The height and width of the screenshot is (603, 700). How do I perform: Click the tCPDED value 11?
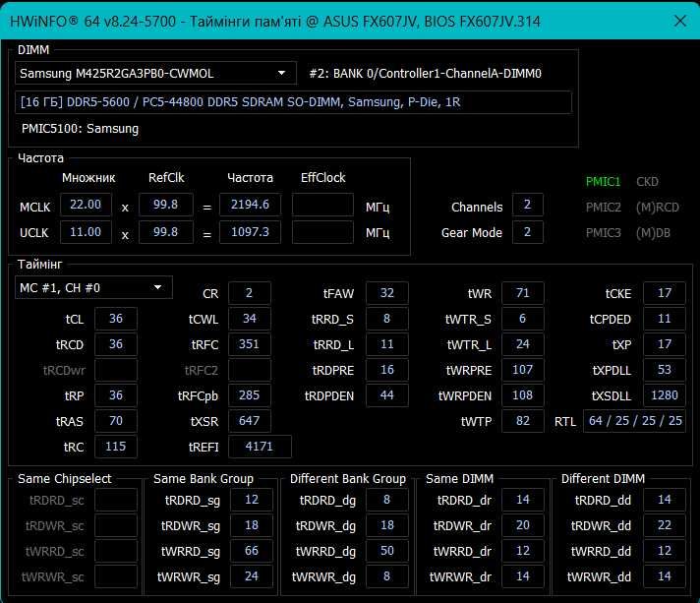(665, 319)
